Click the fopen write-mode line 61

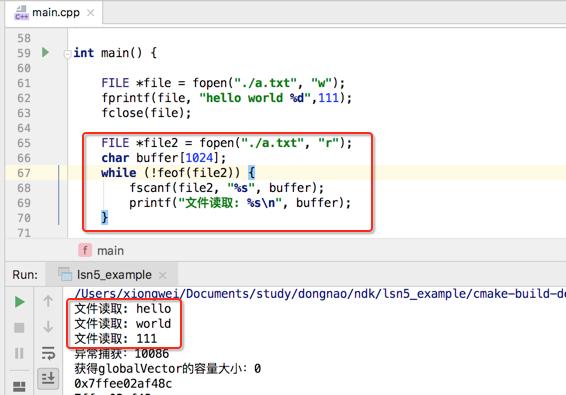(223, 83)
